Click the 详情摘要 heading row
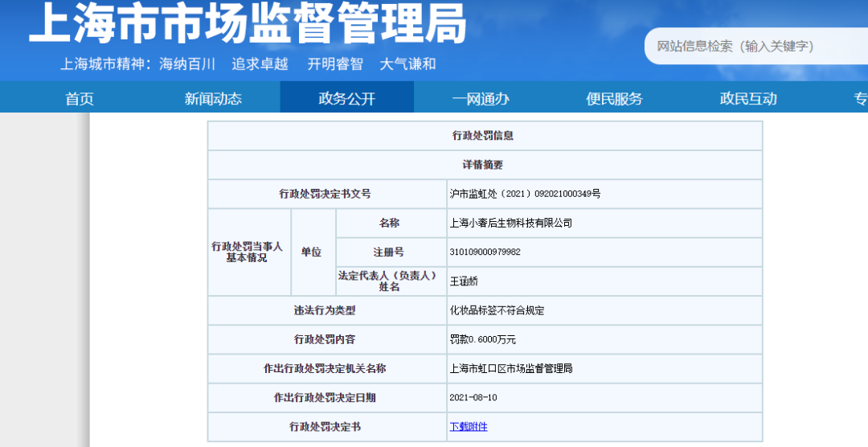This screenshot has width=868, height=447. (x=485, y=165)
